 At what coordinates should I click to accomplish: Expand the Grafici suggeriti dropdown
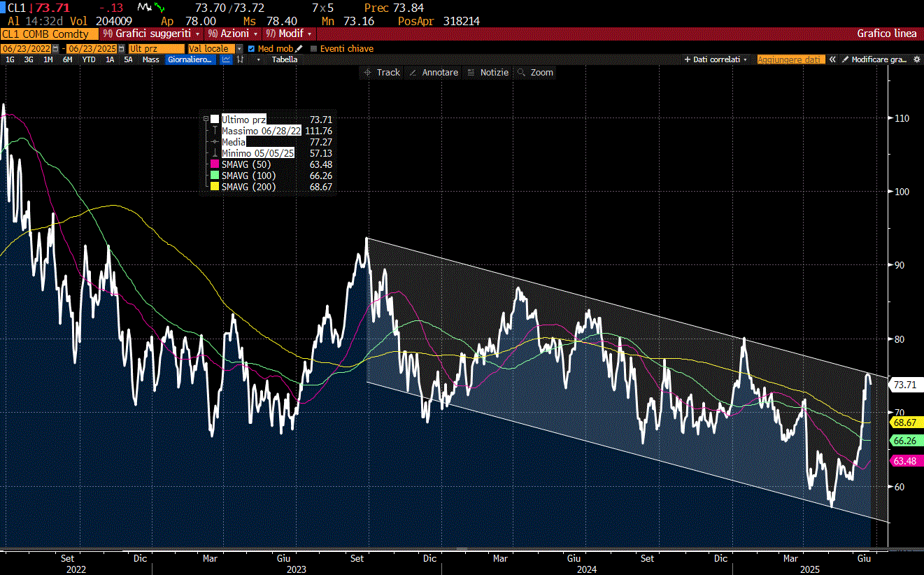click(x=151, y=33)
